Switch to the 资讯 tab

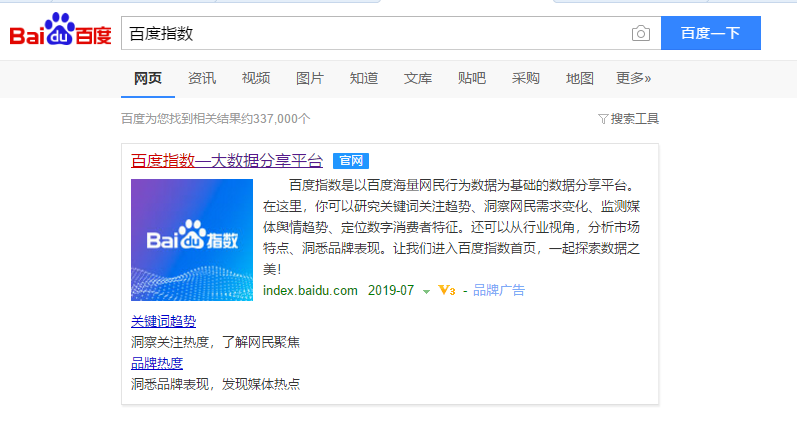click(202, 78)
